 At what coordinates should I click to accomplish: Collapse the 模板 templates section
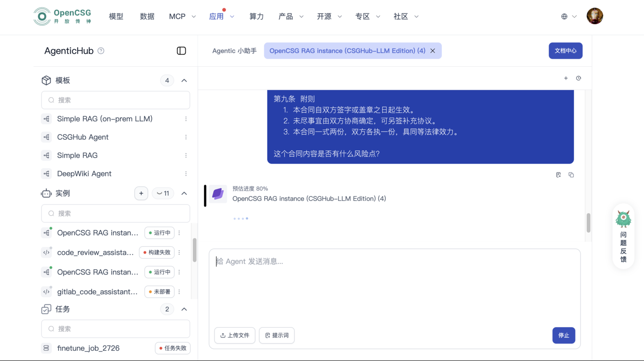184,80
